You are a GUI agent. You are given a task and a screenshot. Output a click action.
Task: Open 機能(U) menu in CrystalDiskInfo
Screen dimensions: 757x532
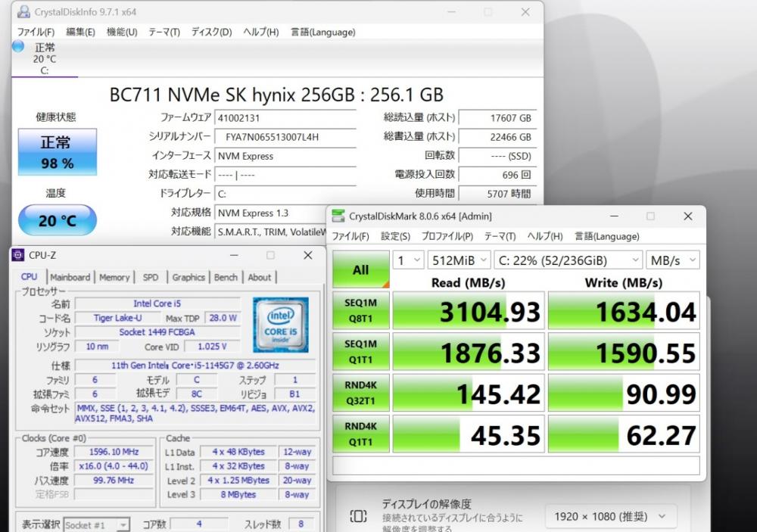[x=122, y=32]
